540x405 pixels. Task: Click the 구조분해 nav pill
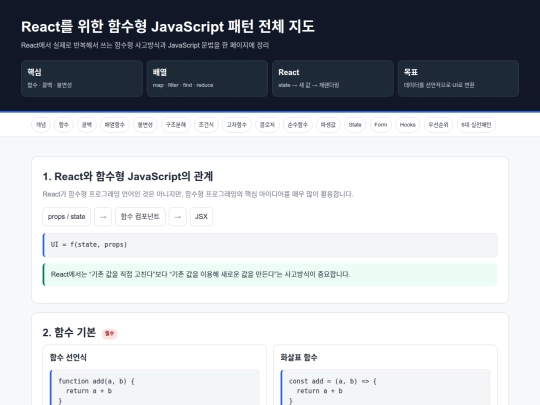tap(176, 125)
